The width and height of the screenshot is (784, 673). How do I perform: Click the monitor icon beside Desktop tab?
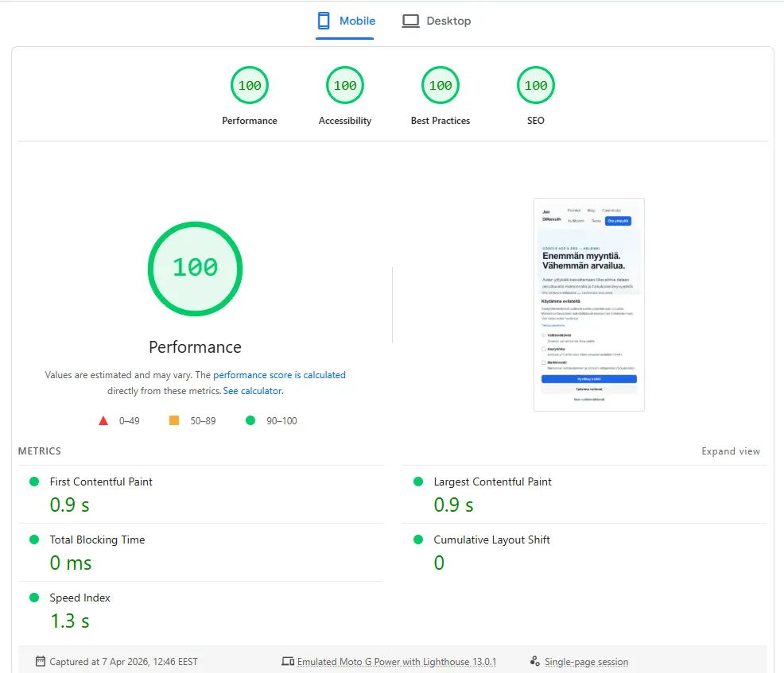tap(409, 20)
